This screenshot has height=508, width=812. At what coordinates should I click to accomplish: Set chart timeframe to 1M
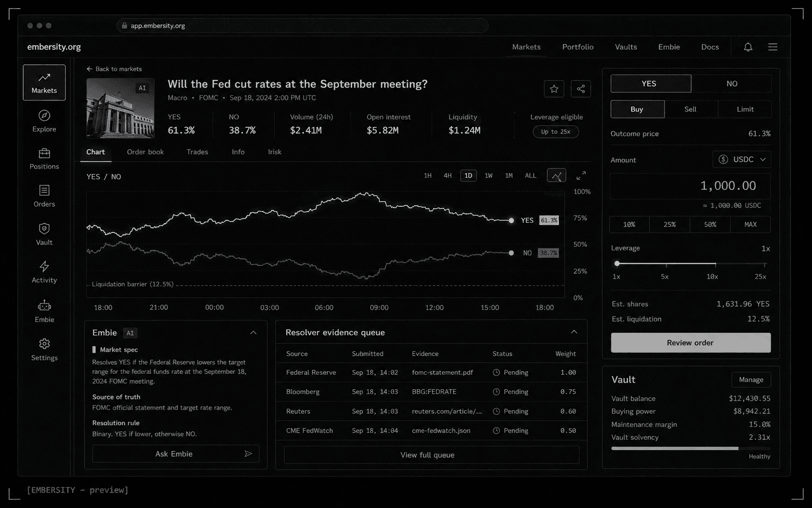pos(509,176)
